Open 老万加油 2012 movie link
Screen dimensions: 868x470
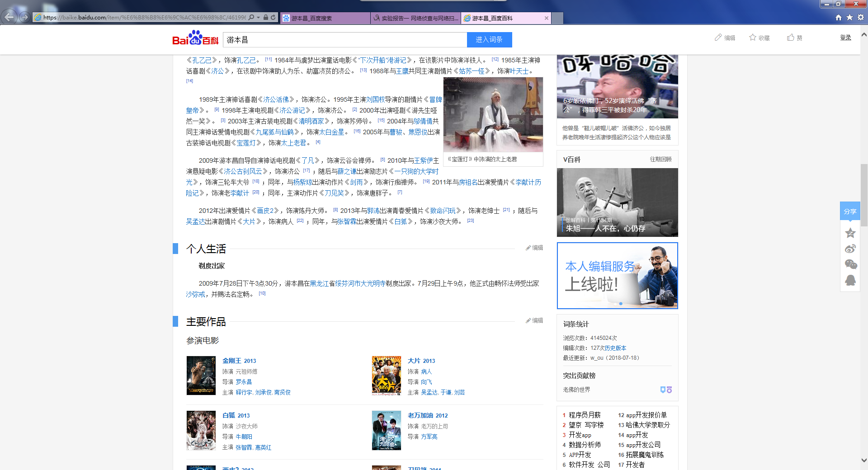pyautogui.click(x=428, y=415)
